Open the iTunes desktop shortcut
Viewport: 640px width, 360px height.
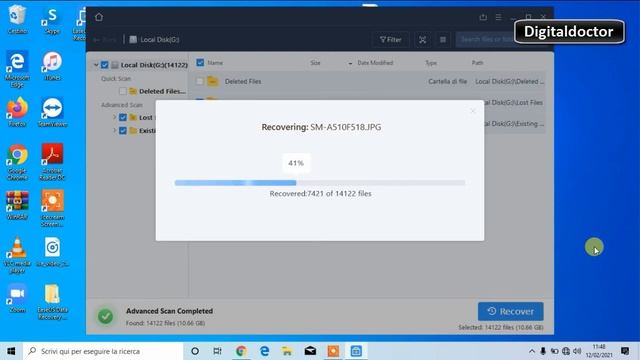pyautogui.click(x=52, y=66)
